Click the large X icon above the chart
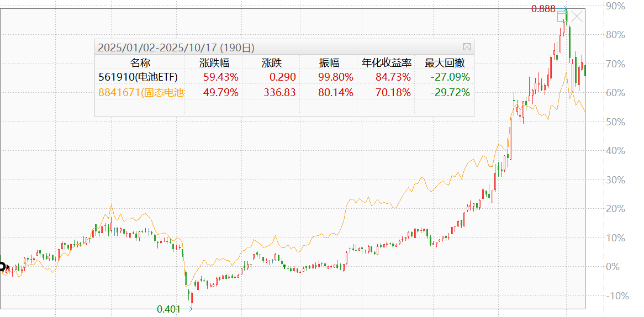 (x=577, y=16)
